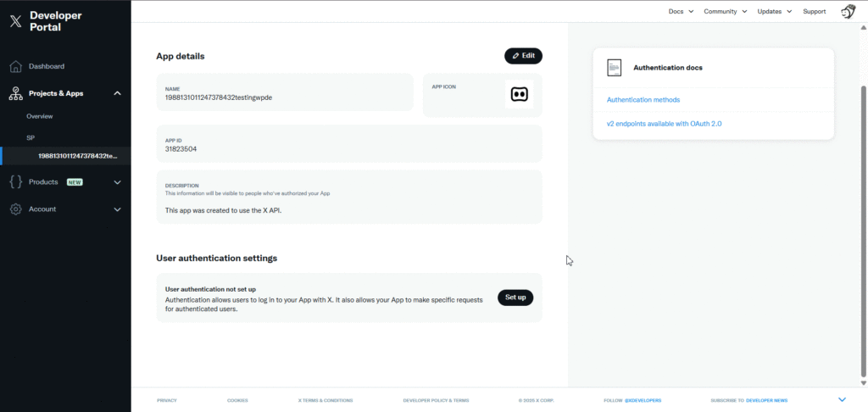Click the X logo in sidebar header

[15, 22]
